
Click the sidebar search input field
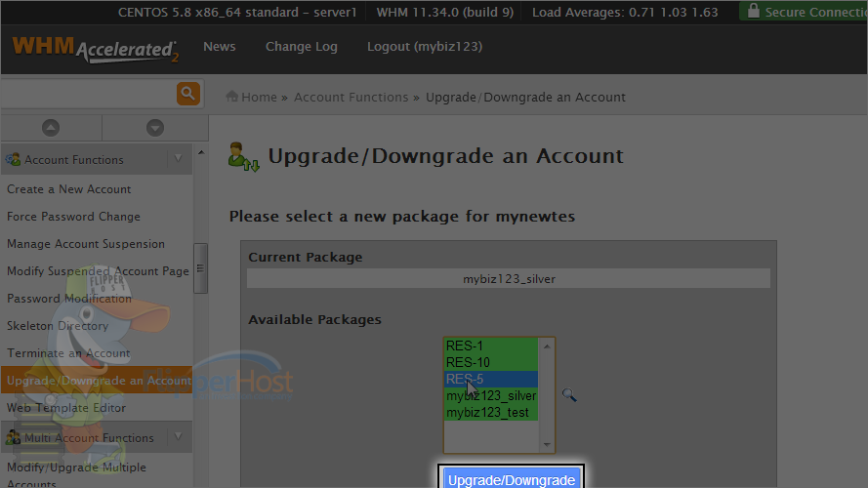click(89, 94)
